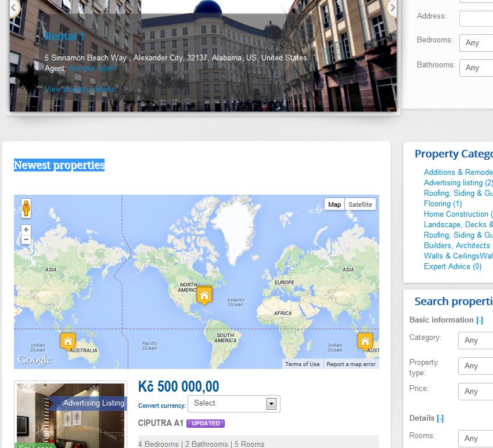
Task: Click the previous slide arrow on slideshow
Action: click(x=14, y=8)
